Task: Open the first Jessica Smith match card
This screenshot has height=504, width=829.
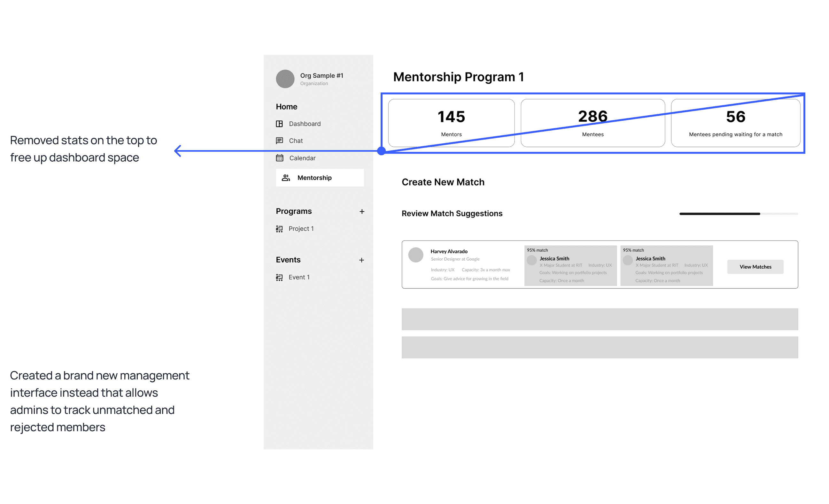Action: (570, 266)
